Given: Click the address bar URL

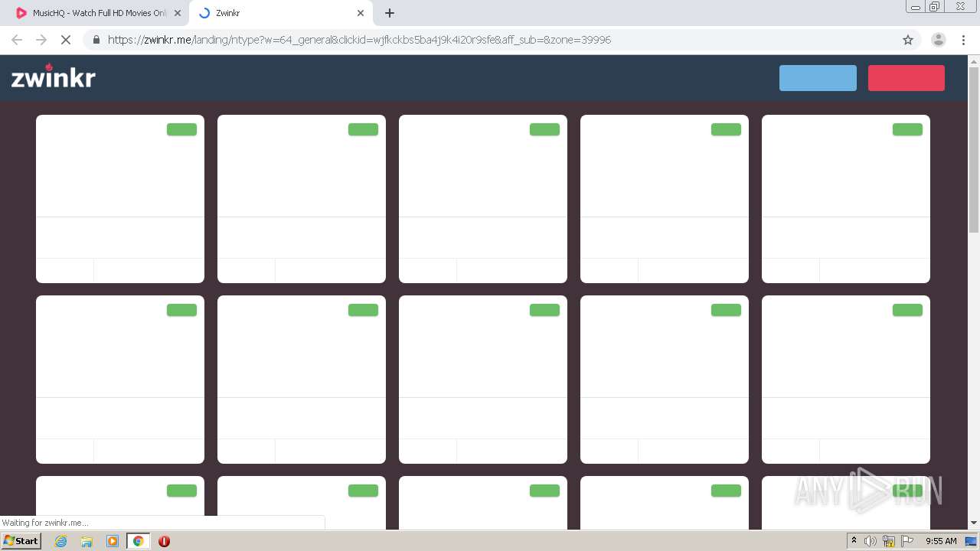Looking at the screenshot, I should point(359,40).
